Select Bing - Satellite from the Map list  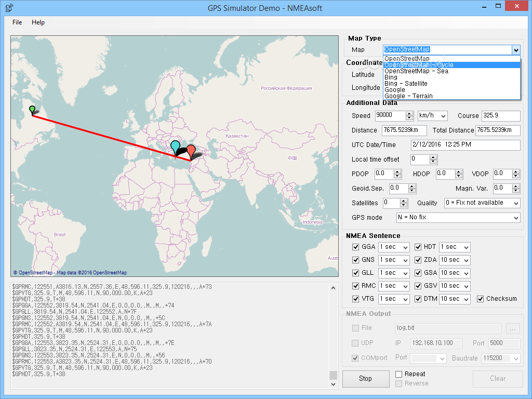pyautogui.click(x=406, y=83)
